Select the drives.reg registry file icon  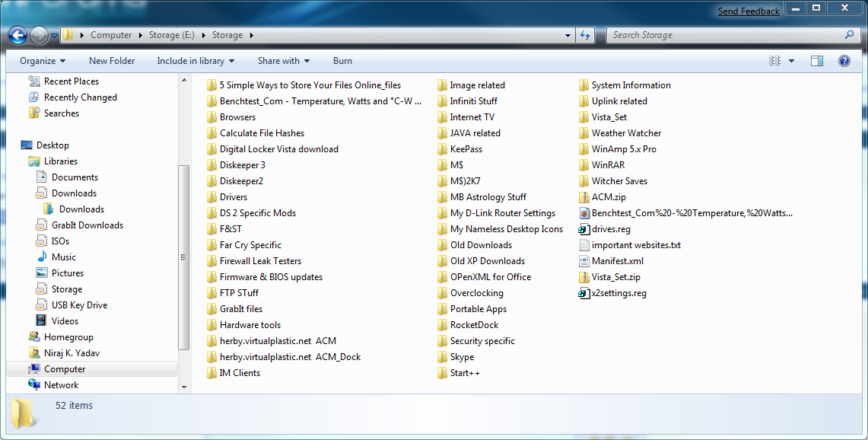click(x=584, y=229)
